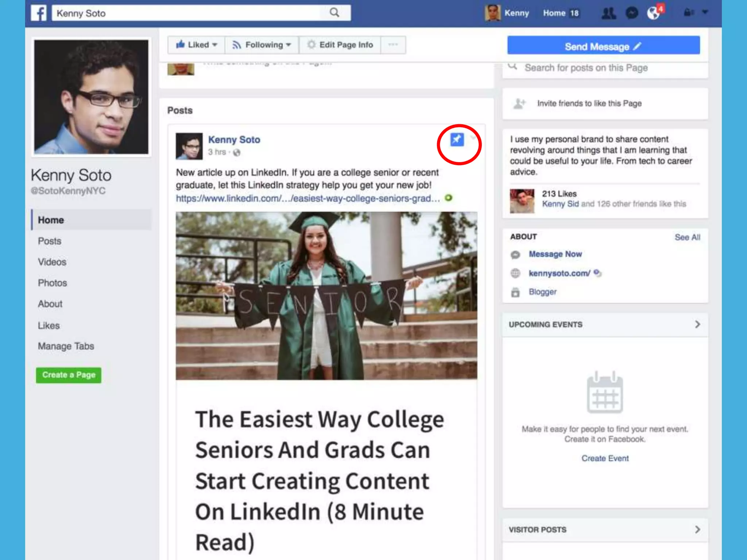Click the green Create a Page button

tap(69, 375)
